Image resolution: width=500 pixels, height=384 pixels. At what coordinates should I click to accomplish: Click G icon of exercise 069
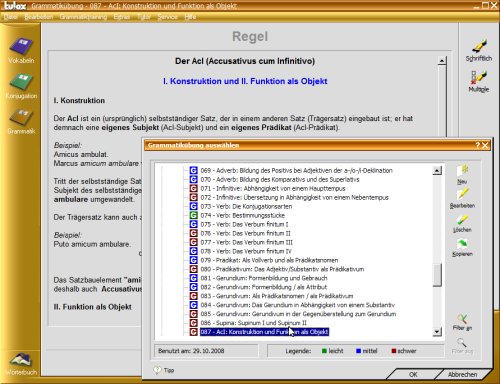coord(193,170)
